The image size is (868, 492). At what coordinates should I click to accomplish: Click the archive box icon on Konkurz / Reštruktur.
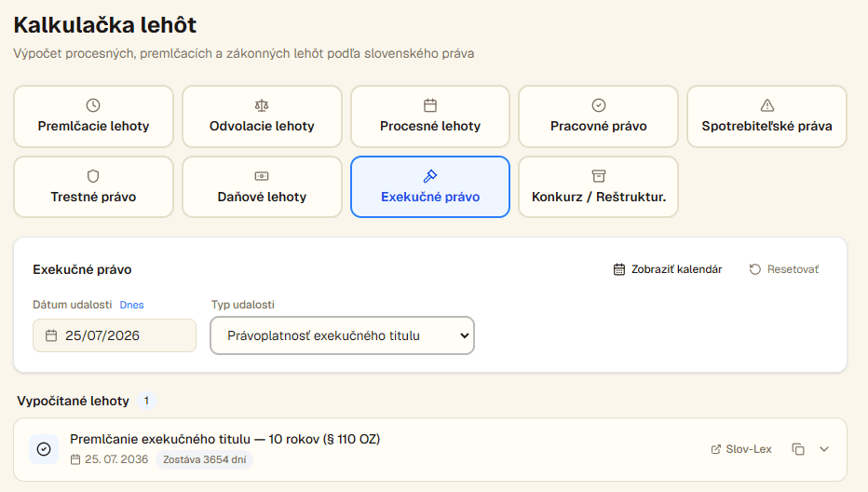(599, 176)
